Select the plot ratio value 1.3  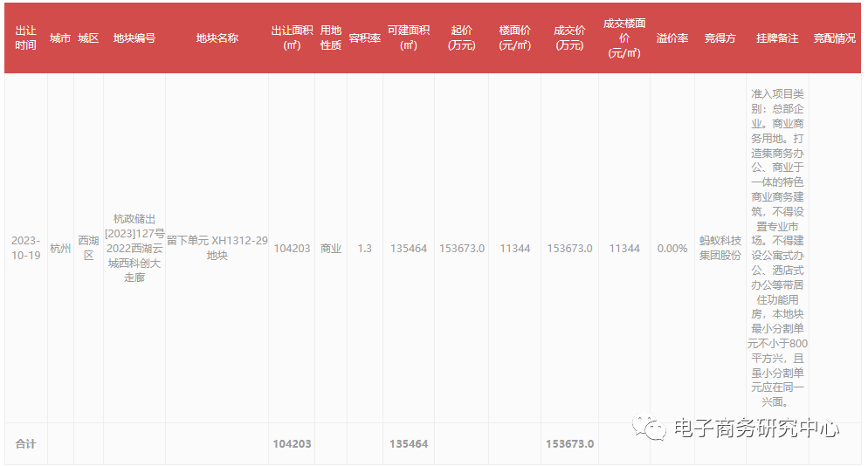365,249
